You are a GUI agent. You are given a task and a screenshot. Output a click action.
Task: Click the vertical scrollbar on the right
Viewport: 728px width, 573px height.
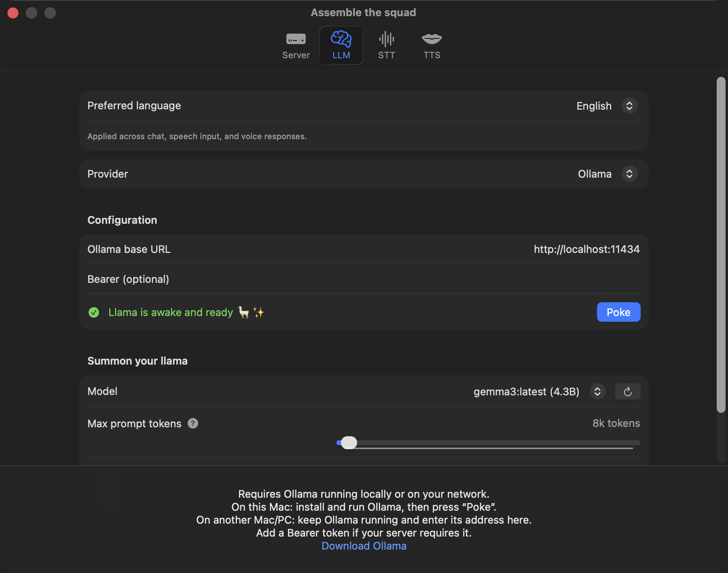click(722, 243)
